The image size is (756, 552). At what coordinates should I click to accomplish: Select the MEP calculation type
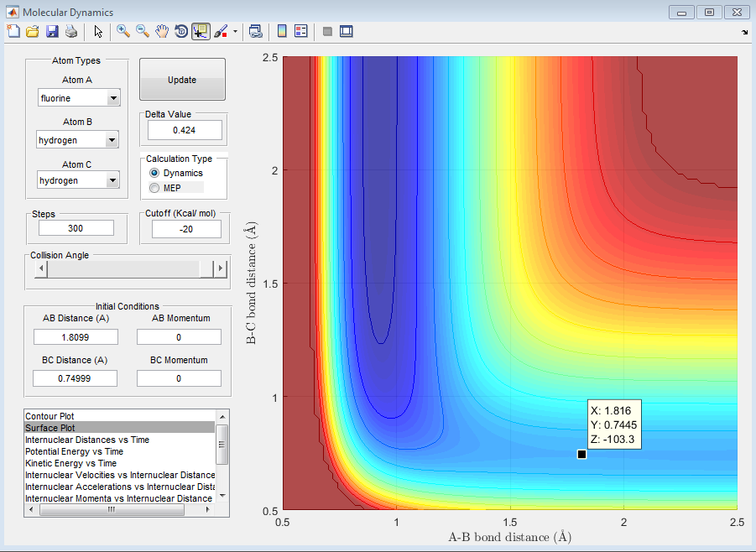point(154,187)
